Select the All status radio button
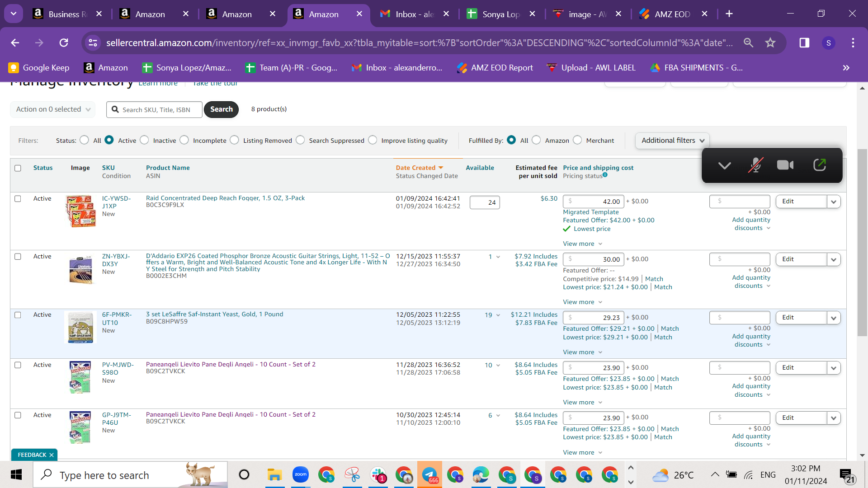 pos(85,140)
